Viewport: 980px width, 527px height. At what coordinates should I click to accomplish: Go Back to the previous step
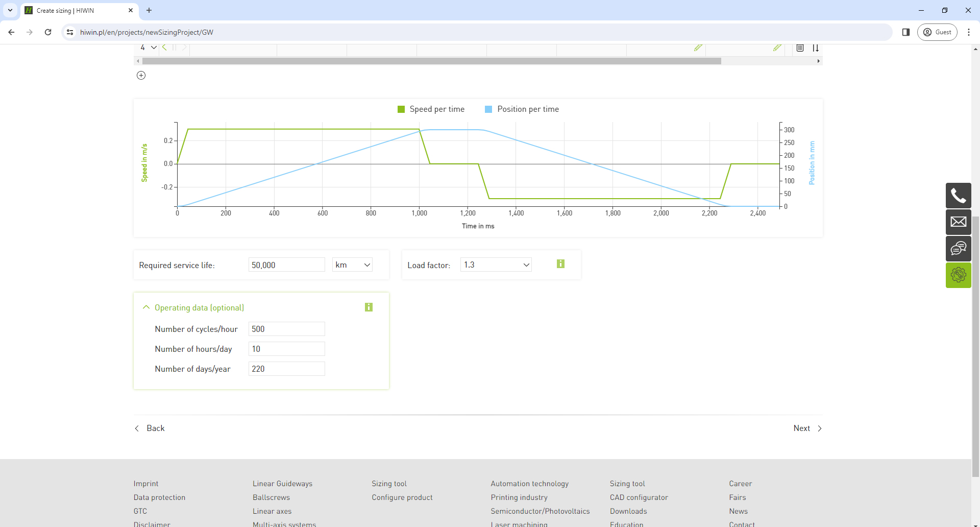click(x=150, y=428)
